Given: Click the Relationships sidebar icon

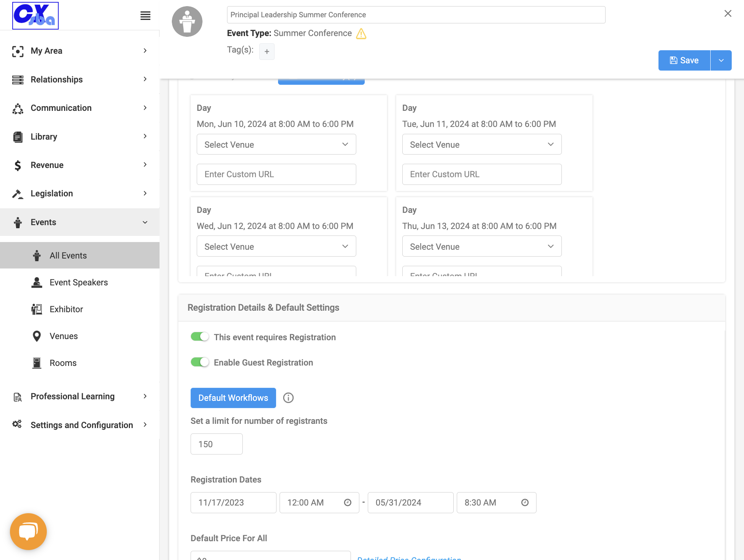Looking at the screenshot, I should tap(18, 80).
